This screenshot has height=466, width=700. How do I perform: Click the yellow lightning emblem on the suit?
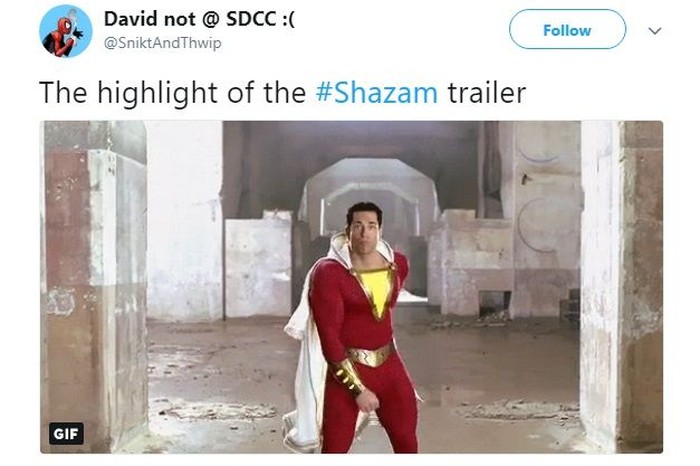tap(378, 291)
